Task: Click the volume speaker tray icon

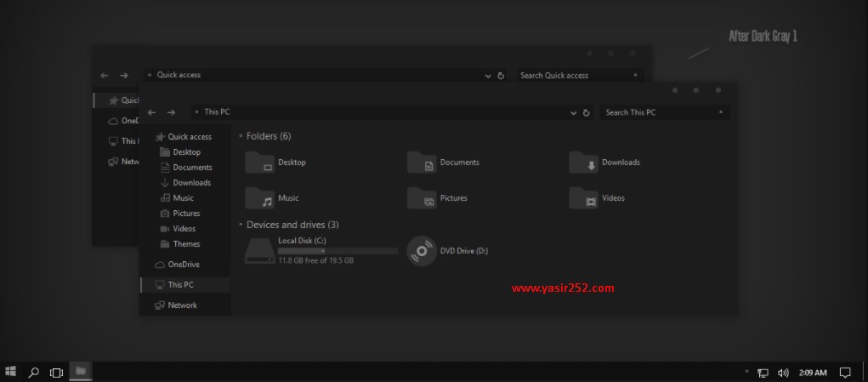Action: [x=783, y=372]
